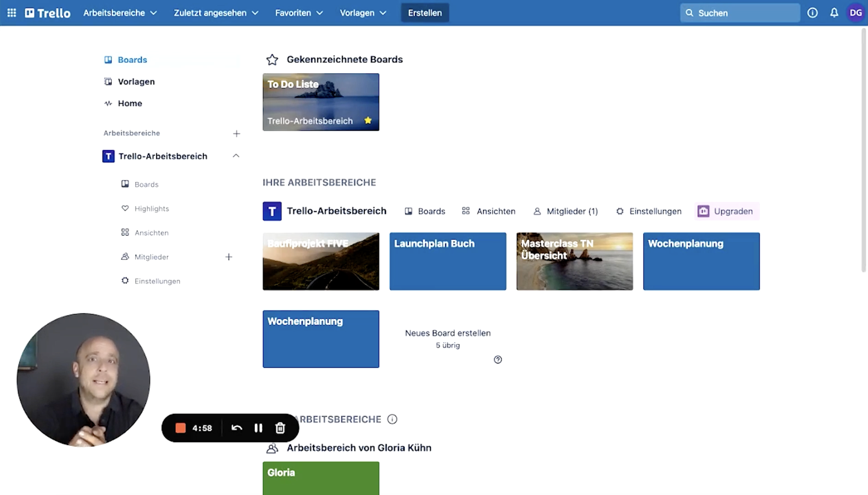
Task: Click the plus icon next to Arbeitsbereiche
Action: [x=236, y=134]
